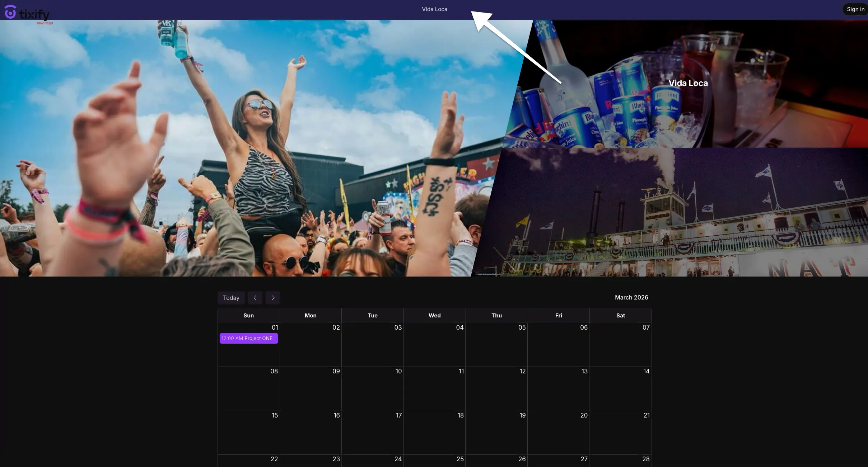Select March 06 calendar cell
The height and width of the screenshot is (467, 868).
pyautogui.click(x=559, y=345)
